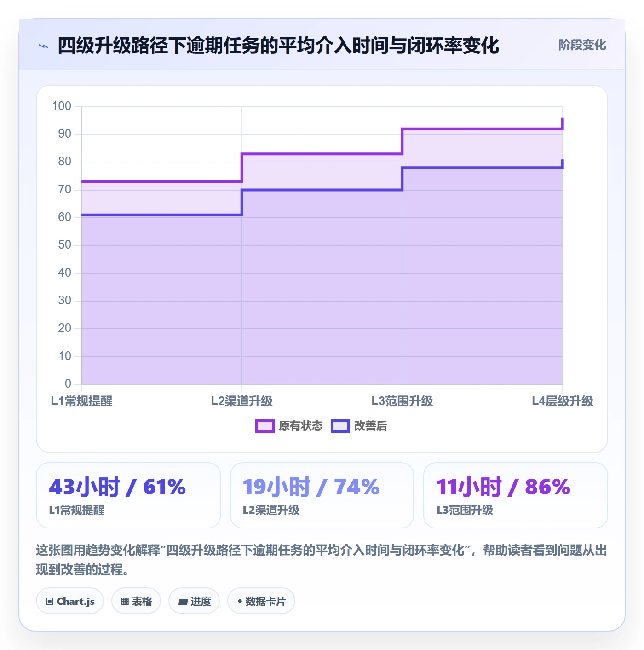The width and height of the screenshot is (644, 650).
Task: Click the 90 value on y-axis
Action: [65, 134]
